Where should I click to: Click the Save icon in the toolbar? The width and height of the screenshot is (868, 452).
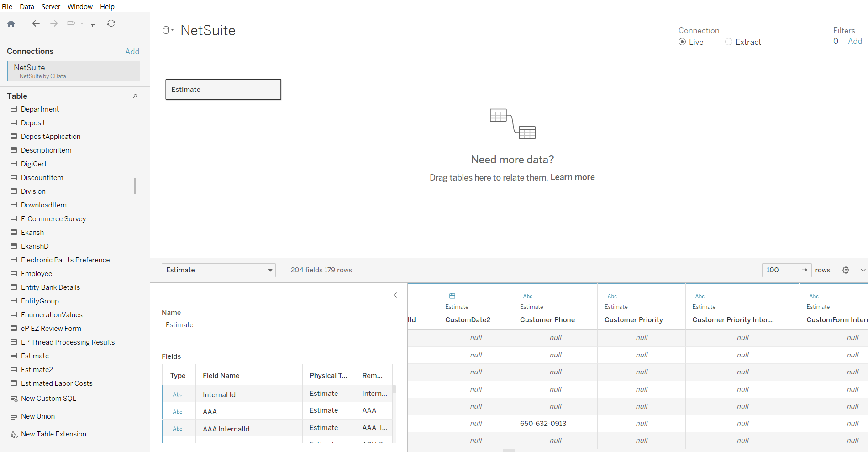point(94,23)
